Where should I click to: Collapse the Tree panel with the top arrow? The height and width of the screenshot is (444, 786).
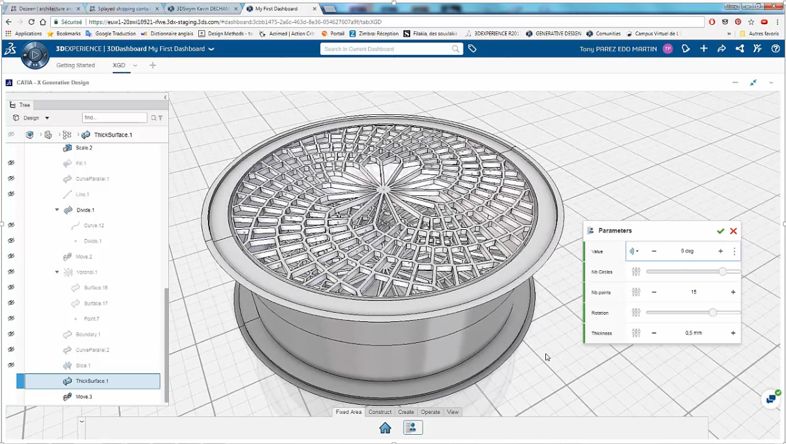(165, 97)
